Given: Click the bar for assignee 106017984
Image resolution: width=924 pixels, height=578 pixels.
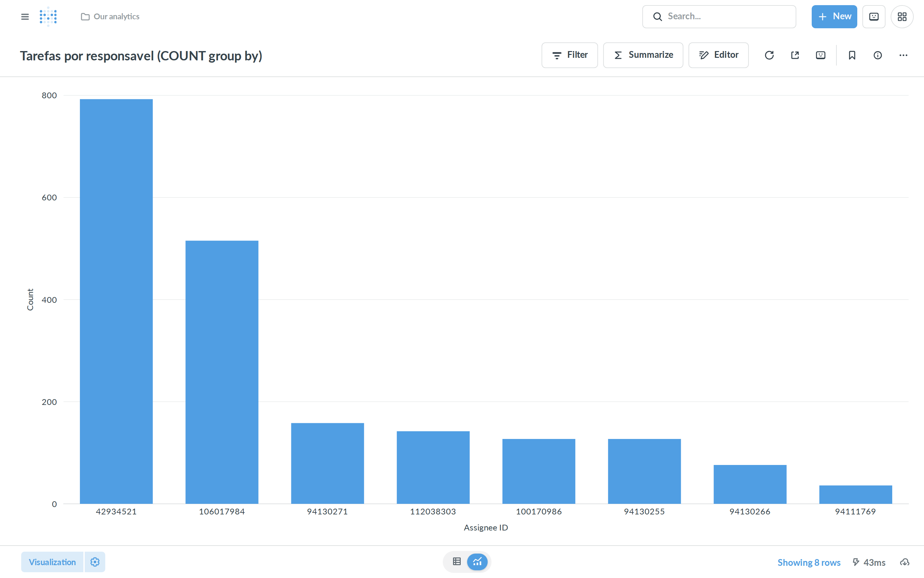Looking at the screenshot, I should [x=222, y=372].
